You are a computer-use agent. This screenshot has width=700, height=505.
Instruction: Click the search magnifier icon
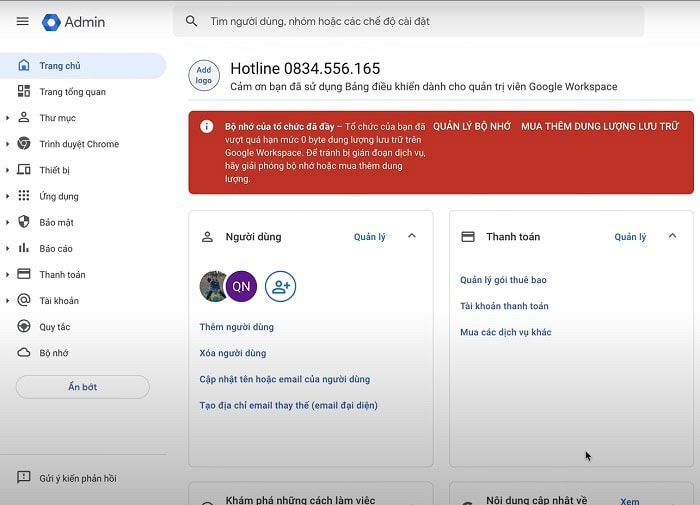click(x=191, y=21)
